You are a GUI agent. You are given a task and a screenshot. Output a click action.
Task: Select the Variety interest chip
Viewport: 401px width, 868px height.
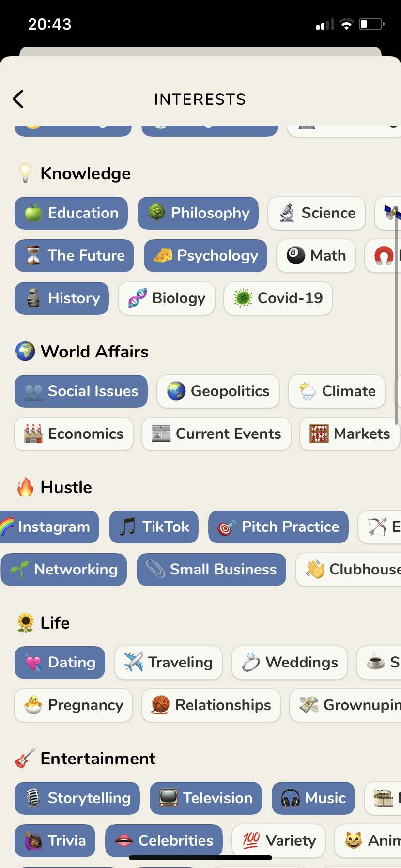coord(279,841)
